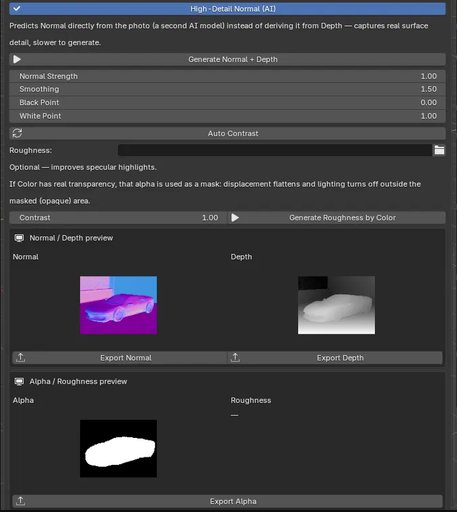Adjust the Smoothing slider
This screenshot has width=457, height=512.
[227, 89]
